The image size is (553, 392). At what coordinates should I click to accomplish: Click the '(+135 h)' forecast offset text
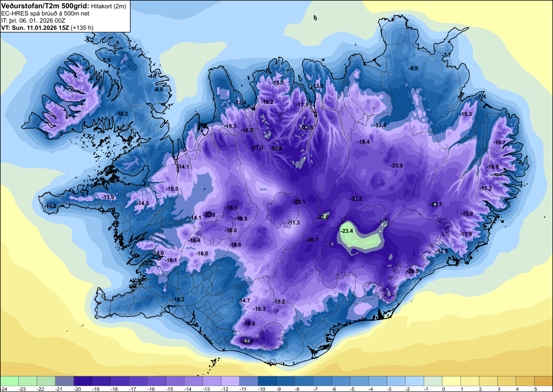[x=82, y=28]
